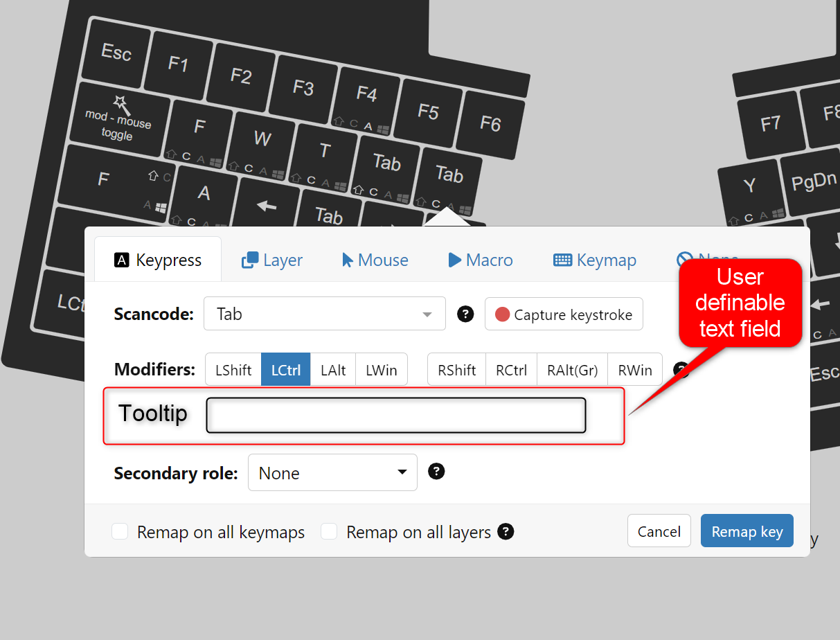The image size is (840, 640).
Task: Click the Cancel button
Action: [x=659, y=531]
